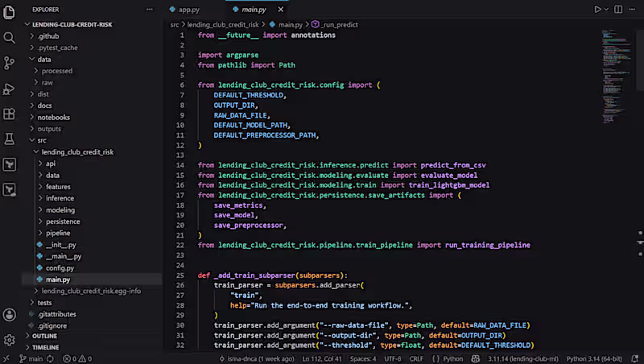Open the .gitattributes file
The height and width of the screenshot is (364, 644).
click(57, 314)
